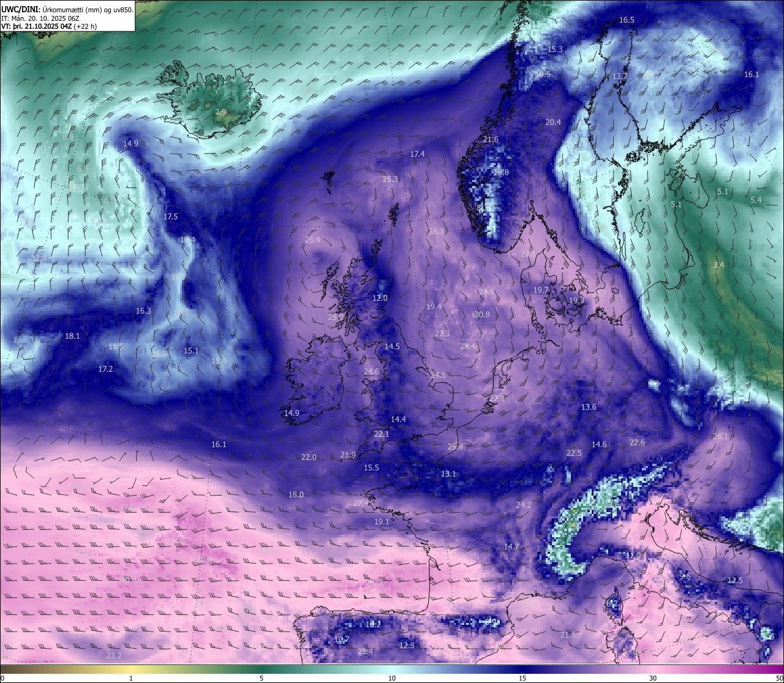Click the 14.7 value over southern France

511,547
